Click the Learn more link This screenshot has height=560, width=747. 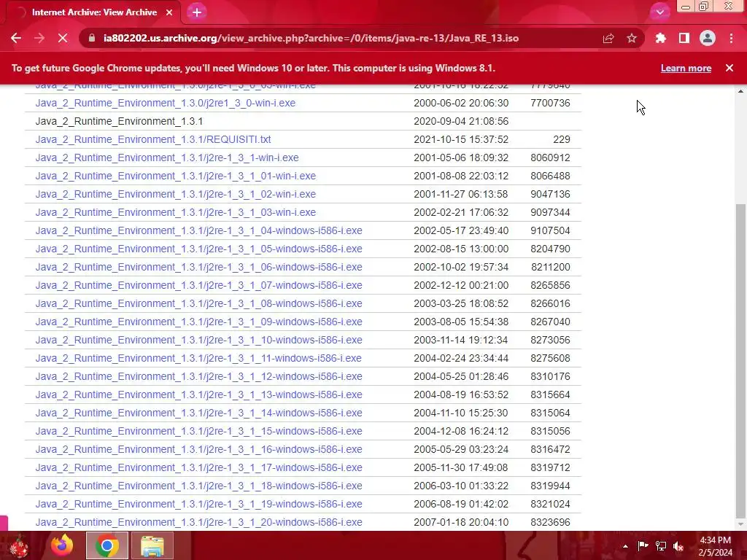686,68
